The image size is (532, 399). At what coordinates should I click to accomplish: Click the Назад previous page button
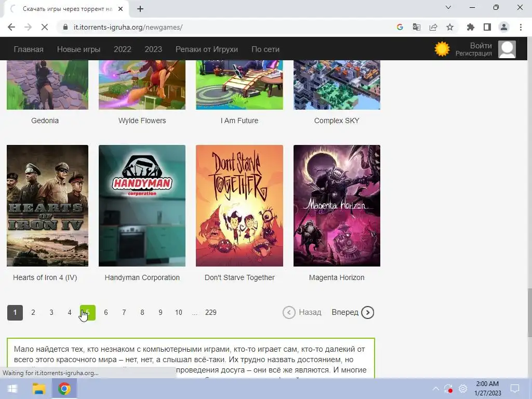coord(302,312)
